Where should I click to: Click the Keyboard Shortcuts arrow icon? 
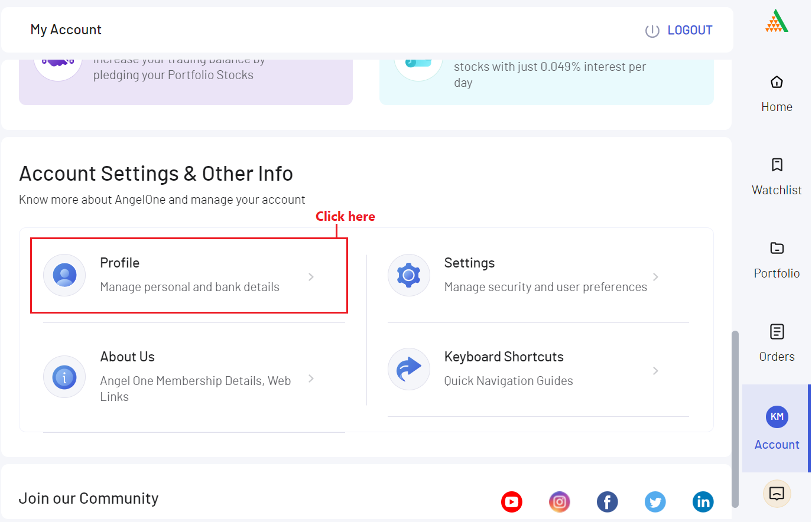[408, 369]
